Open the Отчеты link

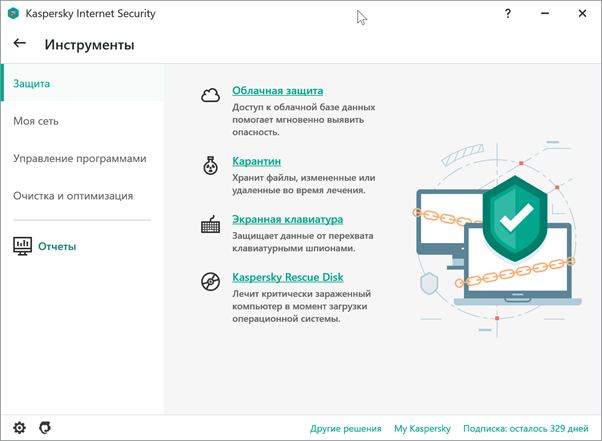[x=57, y=246]
